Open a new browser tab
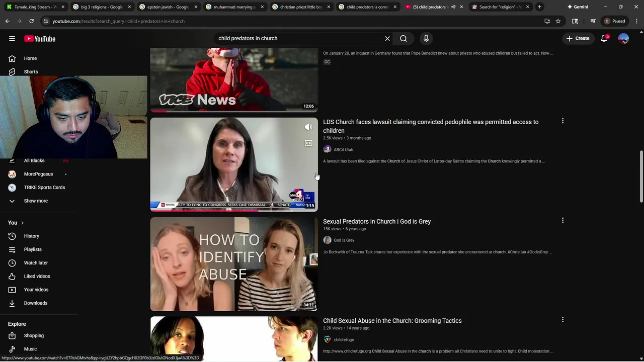This screenshot has width=644, height=362. 539,7
